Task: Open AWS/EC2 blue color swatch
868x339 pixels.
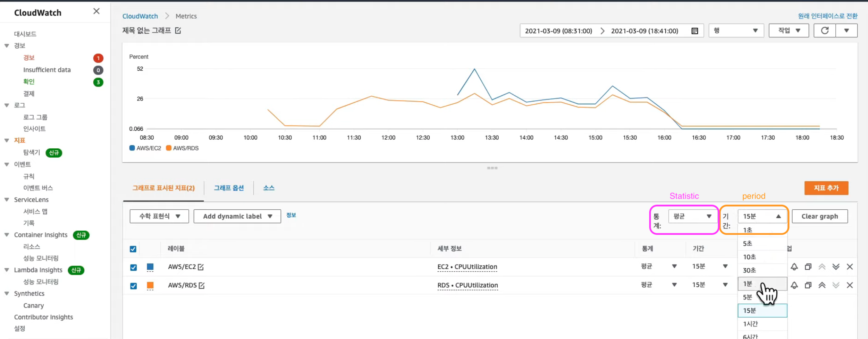Action: [x=150, y=267]
